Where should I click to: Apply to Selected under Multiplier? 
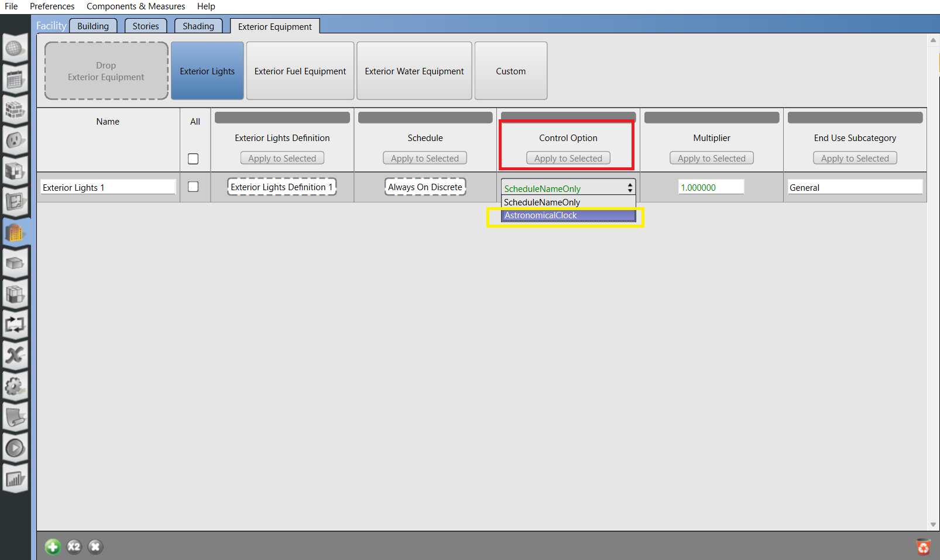(x=712, y=158)
